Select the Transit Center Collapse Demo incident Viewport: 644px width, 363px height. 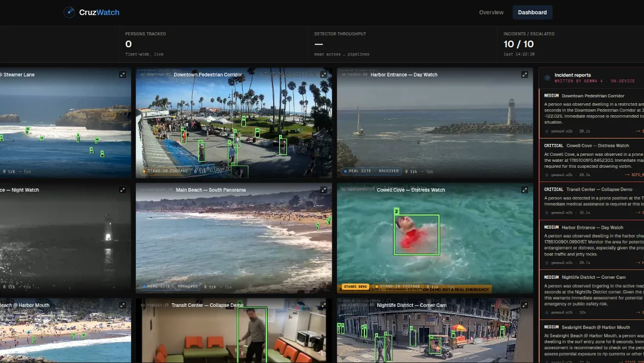(592, 201)
